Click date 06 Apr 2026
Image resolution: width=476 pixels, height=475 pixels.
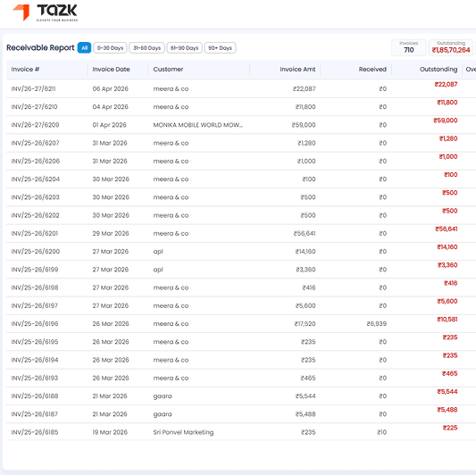[110, 89]
